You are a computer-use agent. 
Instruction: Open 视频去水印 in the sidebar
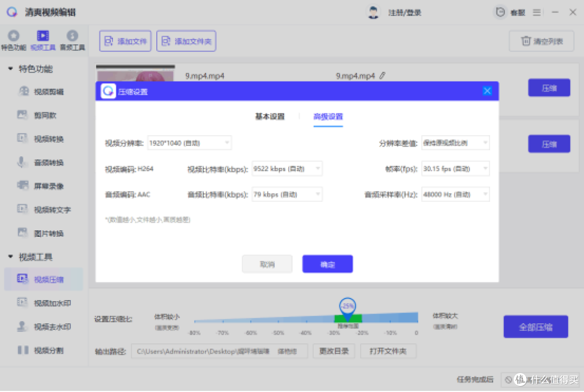click(x=44, y=327)
